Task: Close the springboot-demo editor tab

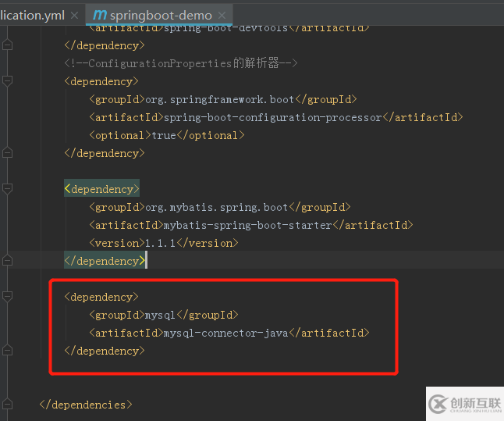Action: click(223, 16)
